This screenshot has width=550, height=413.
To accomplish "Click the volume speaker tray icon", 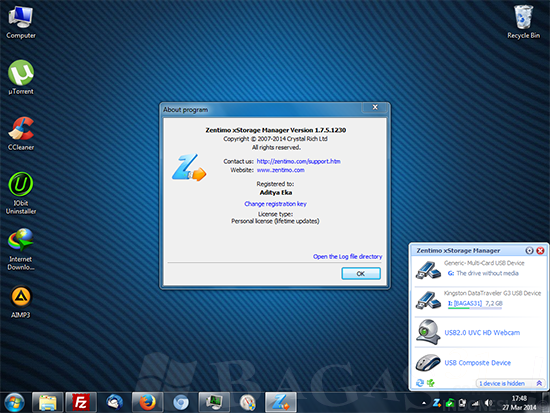I will click(x=489, y=403).
